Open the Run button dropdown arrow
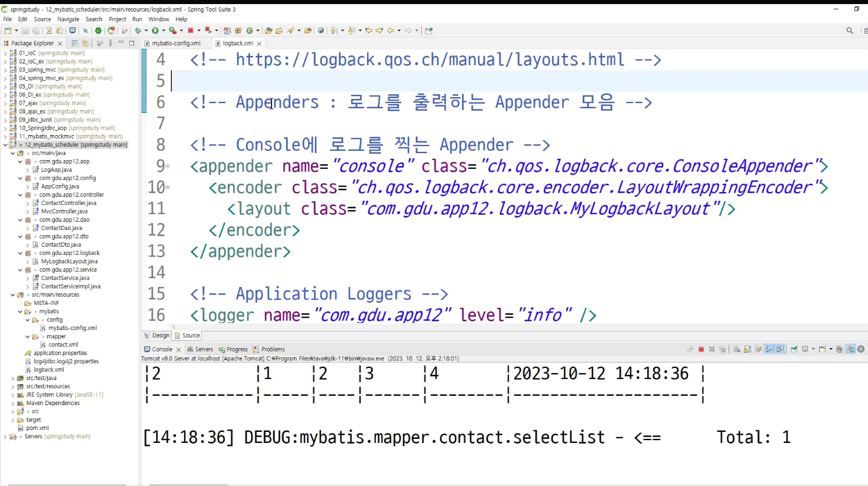Viewport: 868px width, 486px height. pos(164,30)
